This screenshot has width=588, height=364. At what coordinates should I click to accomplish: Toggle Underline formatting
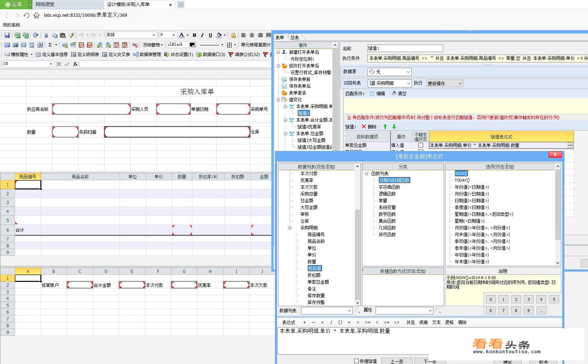(x=210, y=35)
